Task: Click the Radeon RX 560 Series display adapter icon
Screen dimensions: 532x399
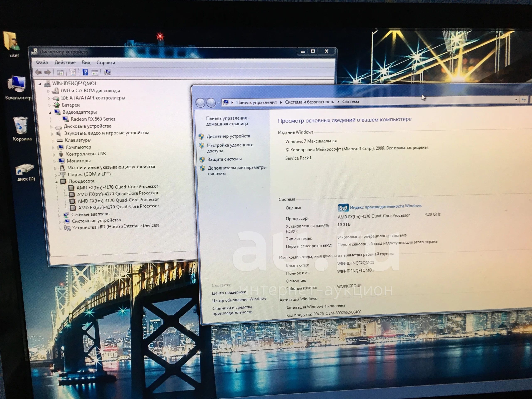Action: [x=65, y=119]
